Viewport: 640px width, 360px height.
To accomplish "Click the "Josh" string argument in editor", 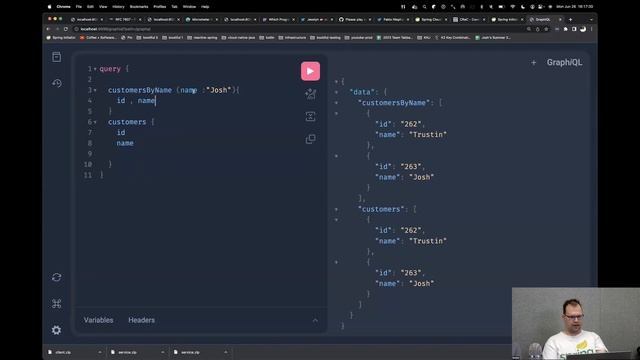I will (x=218, y=90).
